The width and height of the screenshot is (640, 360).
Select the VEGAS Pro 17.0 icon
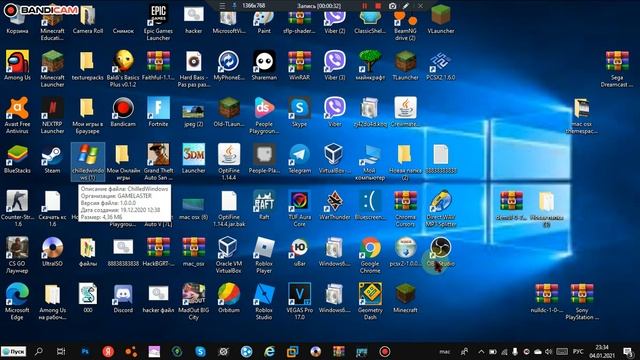tap(299, 302)
